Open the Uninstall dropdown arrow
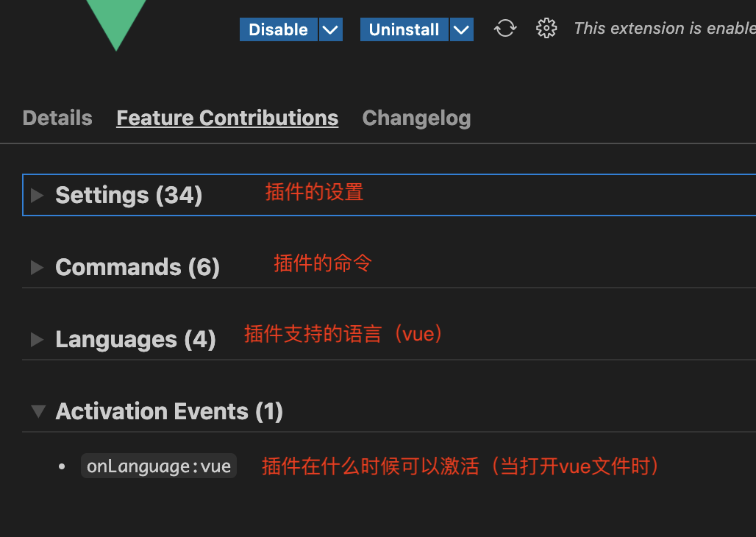756x537 pixels. (x=461, y=29)
